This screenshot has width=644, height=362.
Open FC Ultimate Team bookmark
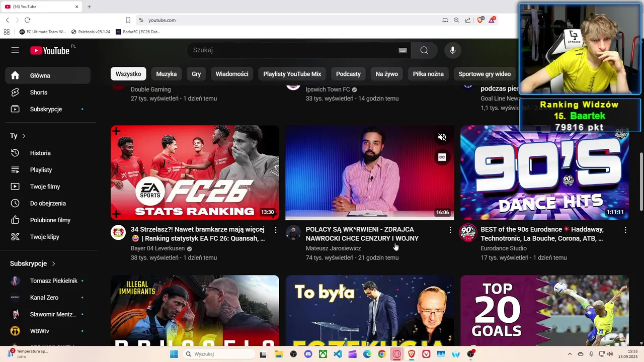point(42,32)
